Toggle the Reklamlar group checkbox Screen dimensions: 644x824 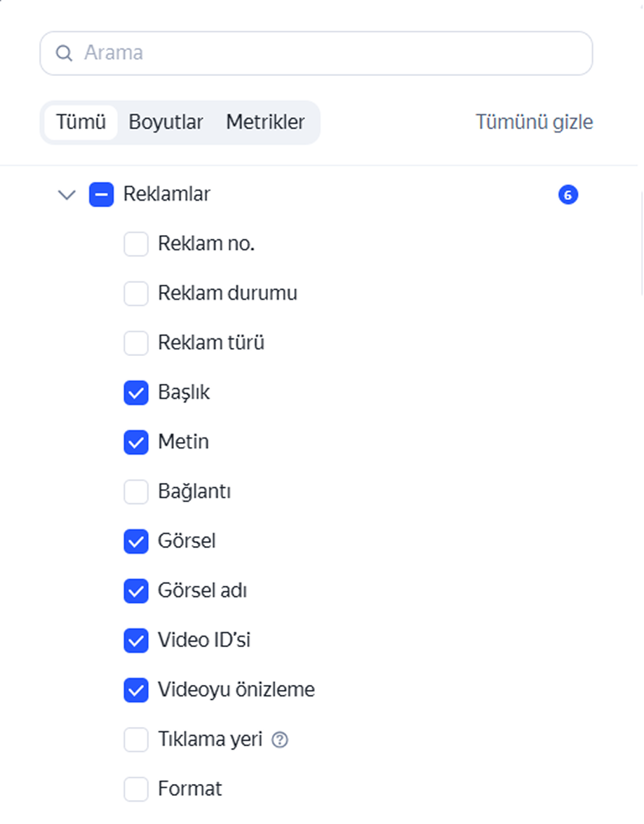[102, 194]
